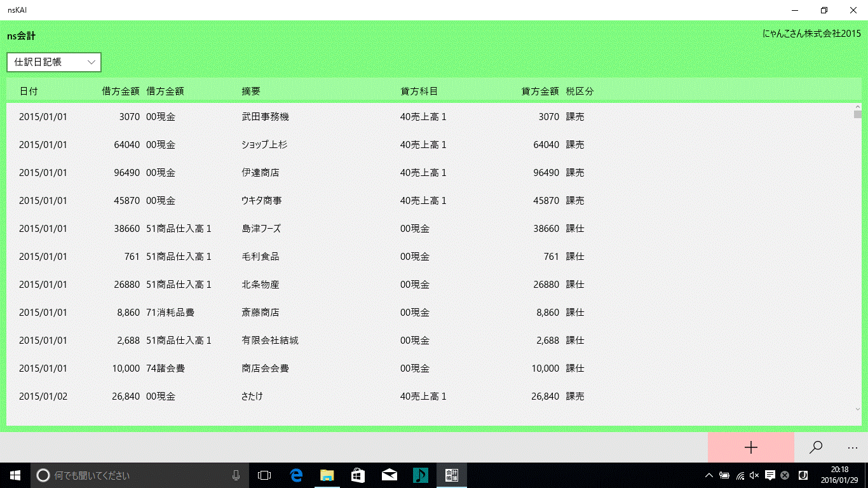868x488 pixels.
Task: Open the Mail app from the taskbar
Action: 390,475
